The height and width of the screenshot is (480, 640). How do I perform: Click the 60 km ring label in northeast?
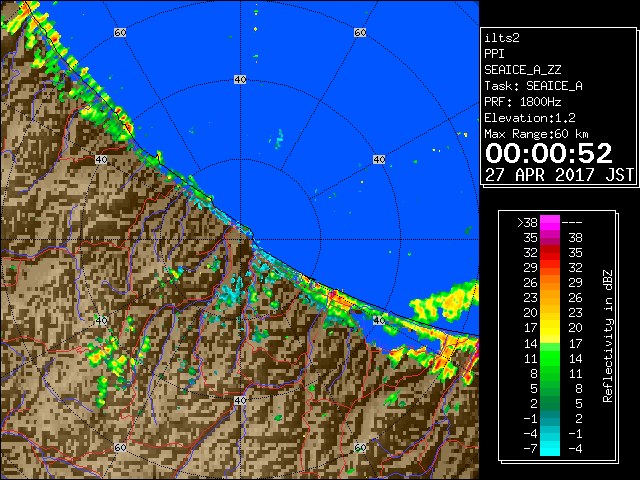(360, 32)
